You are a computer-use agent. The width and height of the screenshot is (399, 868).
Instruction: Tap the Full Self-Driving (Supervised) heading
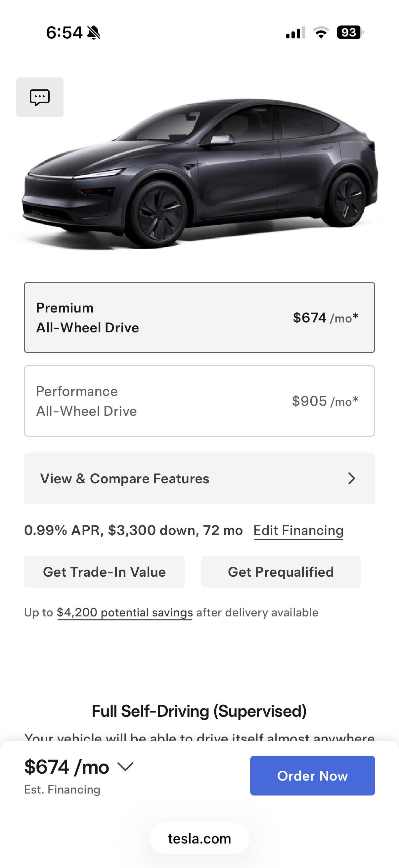(x=199, y=711)
